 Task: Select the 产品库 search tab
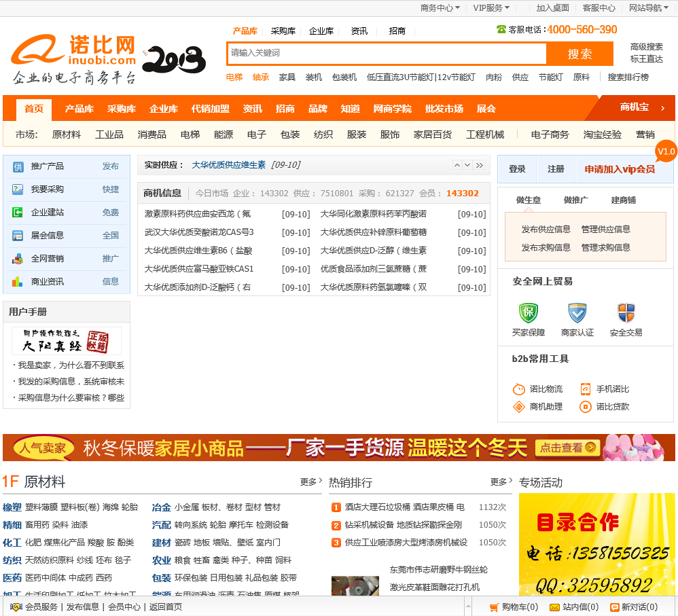(245, 31)
